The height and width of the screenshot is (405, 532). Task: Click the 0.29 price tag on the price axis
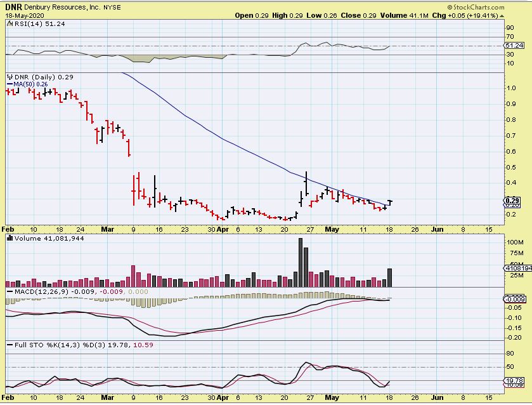512,201
